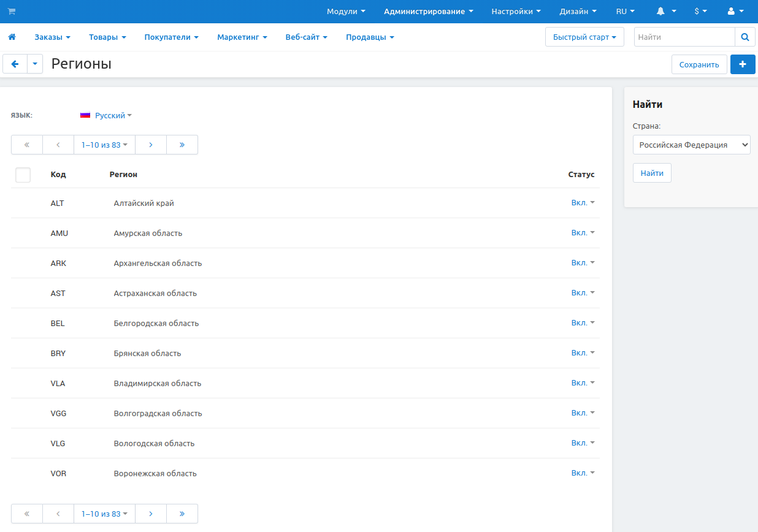The width and height of the screenshot is (758, 532).
Task: Open the Страна country select box
Action: tap(691, 145)
